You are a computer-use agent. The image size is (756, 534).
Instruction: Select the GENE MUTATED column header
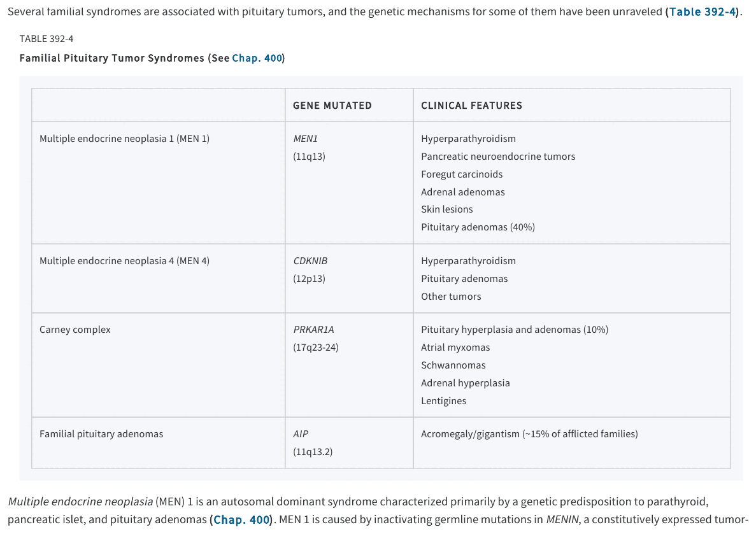[x=332, y=106]
